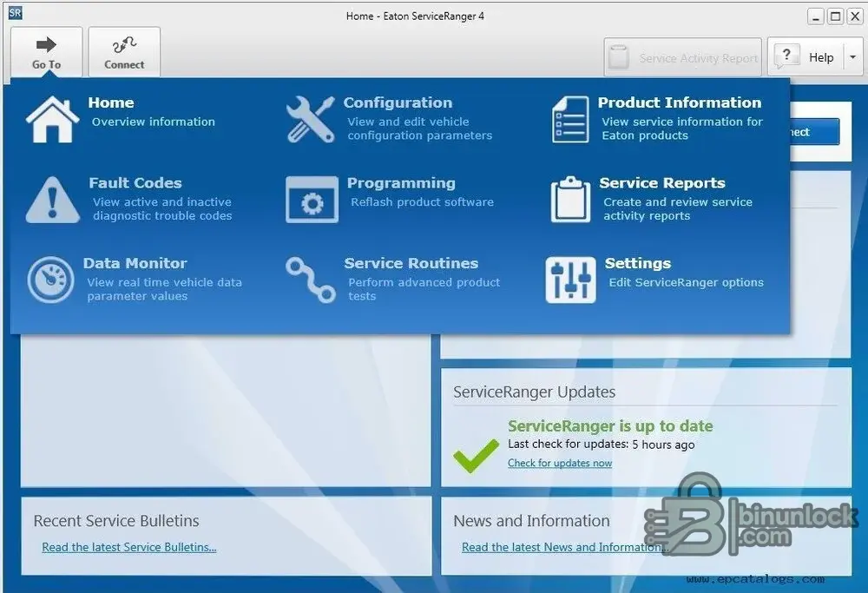Image resolution: width=868 pixels, height=593 pixels.
Task: Open Read the latest Service Bulletins link
Action: 129,547
